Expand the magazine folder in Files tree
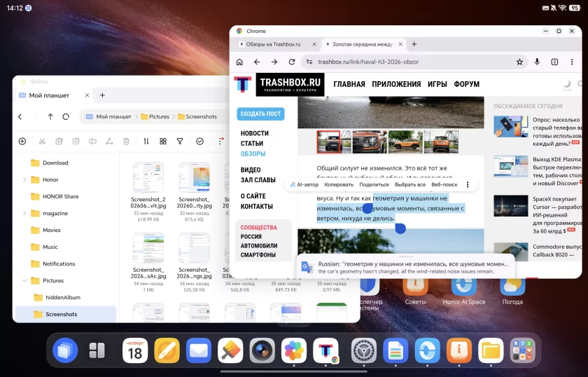588x377 pixels. click(x=24, y=213)
